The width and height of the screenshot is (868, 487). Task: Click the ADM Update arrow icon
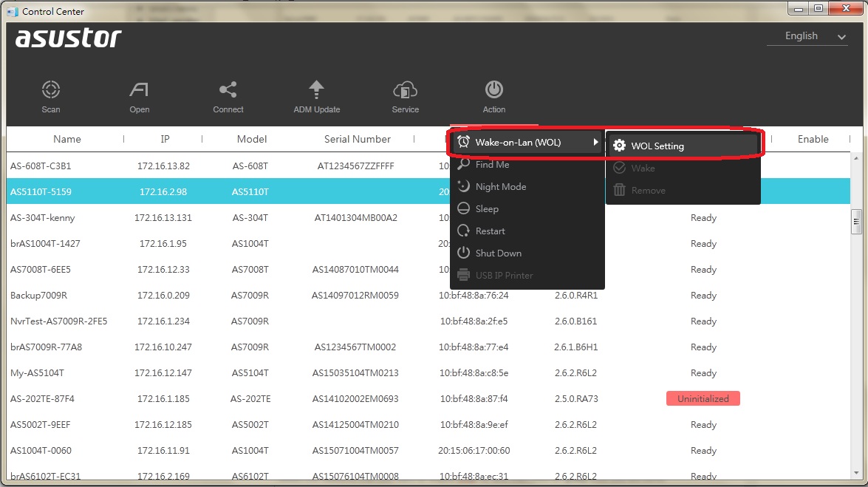(316, 89)
